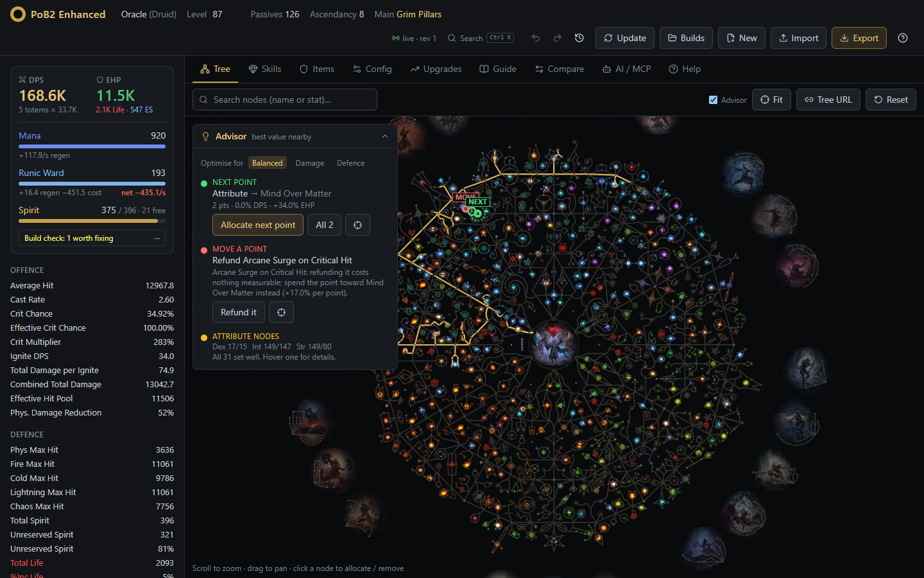
Task: Open revision history clock icon
Action: tap(579, 38)
